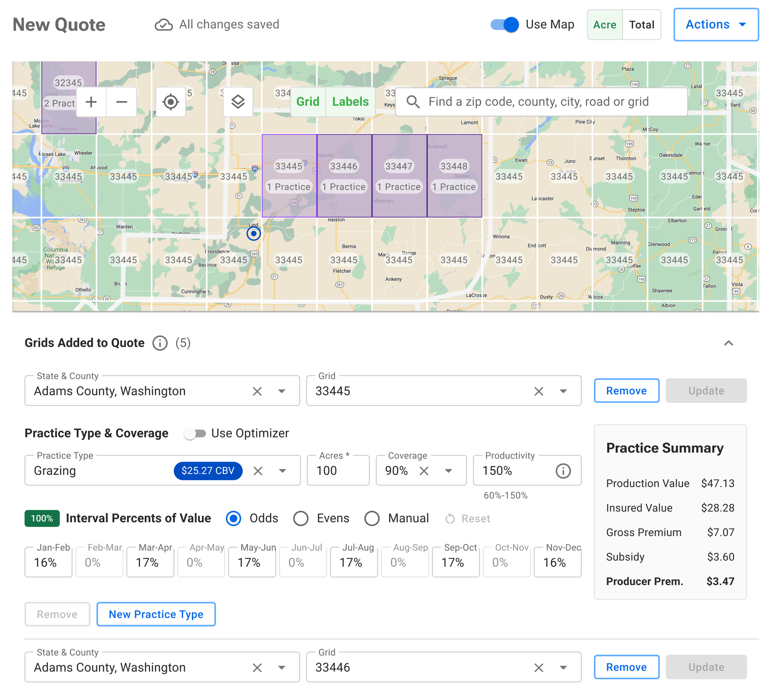Toggle Labels overlay on the map
Image resolution: width=767 pixels, height=700 pixels.
click(350, 102)
